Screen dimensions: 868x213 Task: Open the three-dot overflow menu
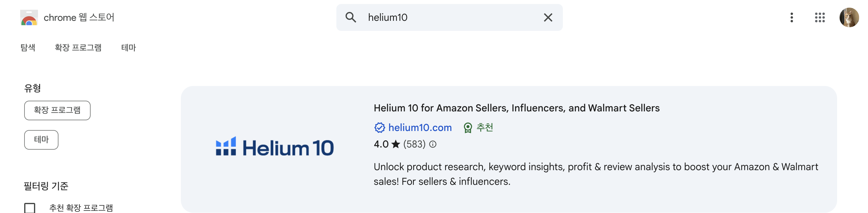tap(792, 18)
